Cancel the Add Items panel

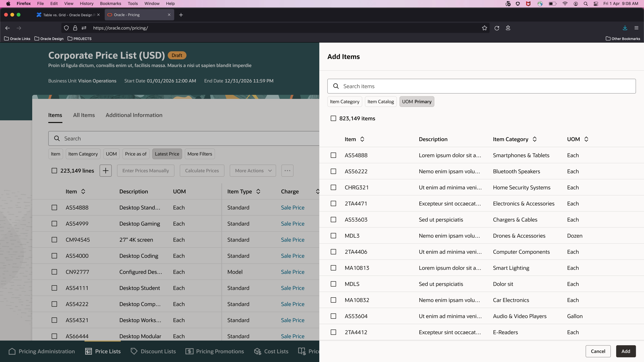598,351
